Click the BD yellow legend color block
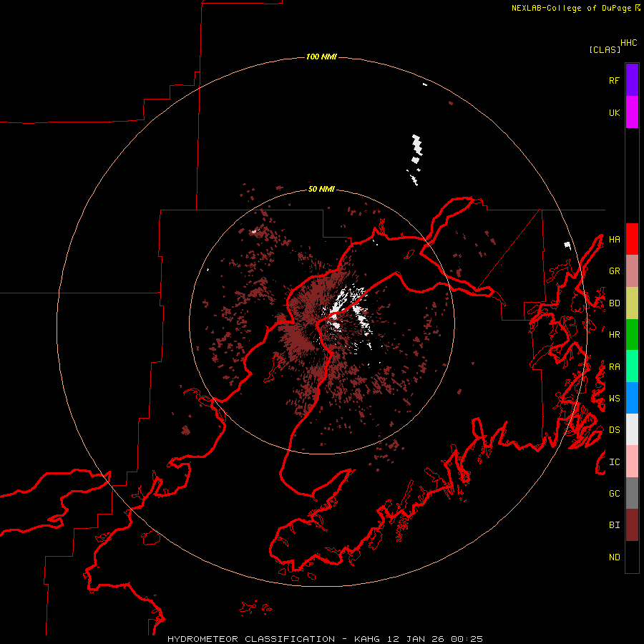644x644 pixels. [632, 303]
